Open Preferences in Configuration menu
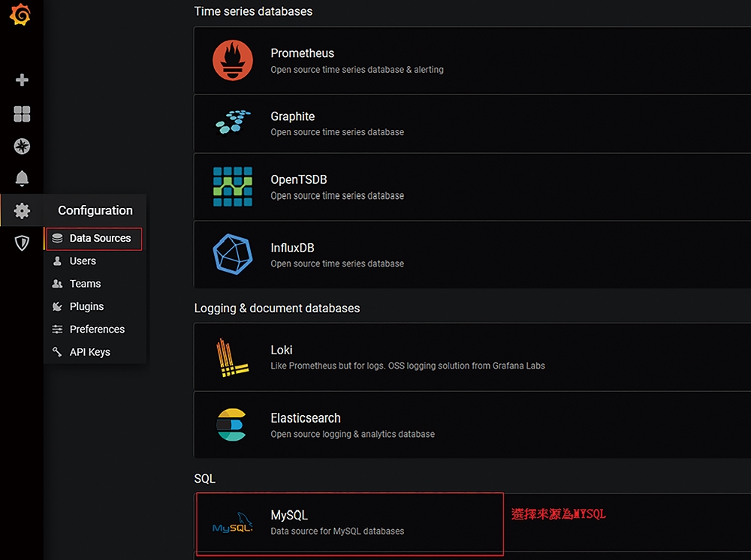Screen dimensions: 751x560 click(x=97, y=330)
